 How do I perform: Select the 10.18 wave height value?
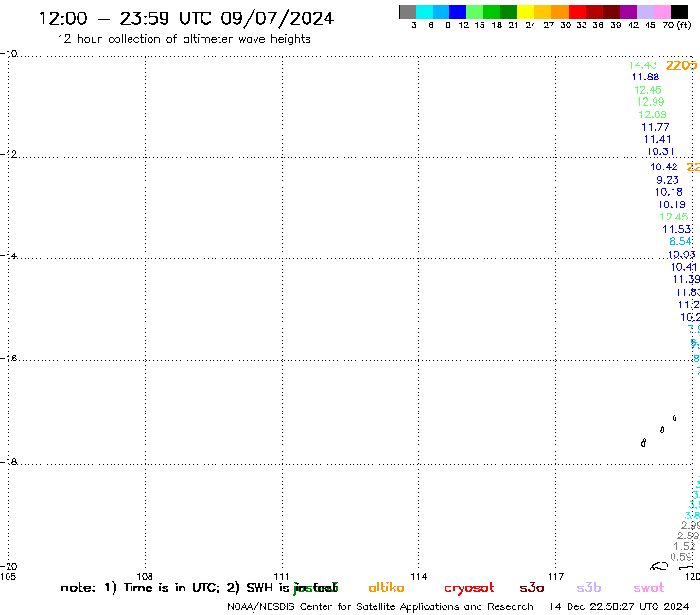[669, 192]
